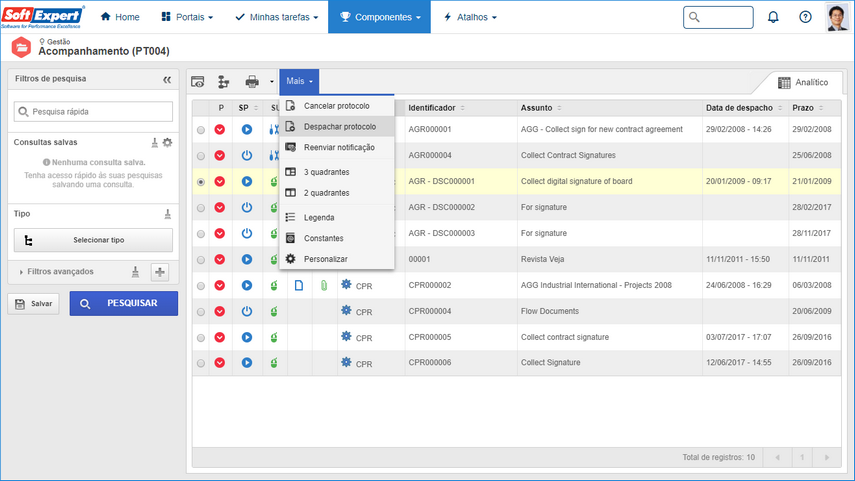Image resolution: width=855 pixels, height=481 pixels.
Task: Click the document icon in CPR000002 row
Action: [x=299, y=285]
